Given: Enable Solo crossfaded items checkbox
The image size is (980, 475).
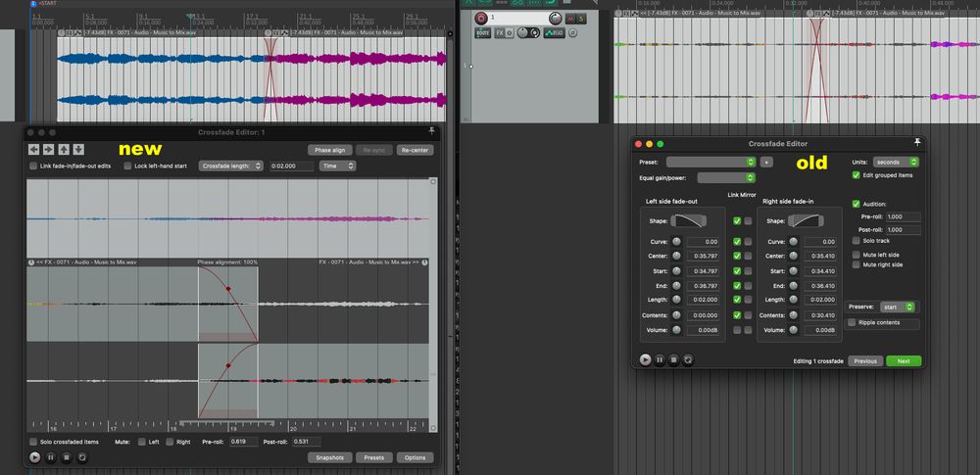Looking at the screenshot, I should 33,442.
